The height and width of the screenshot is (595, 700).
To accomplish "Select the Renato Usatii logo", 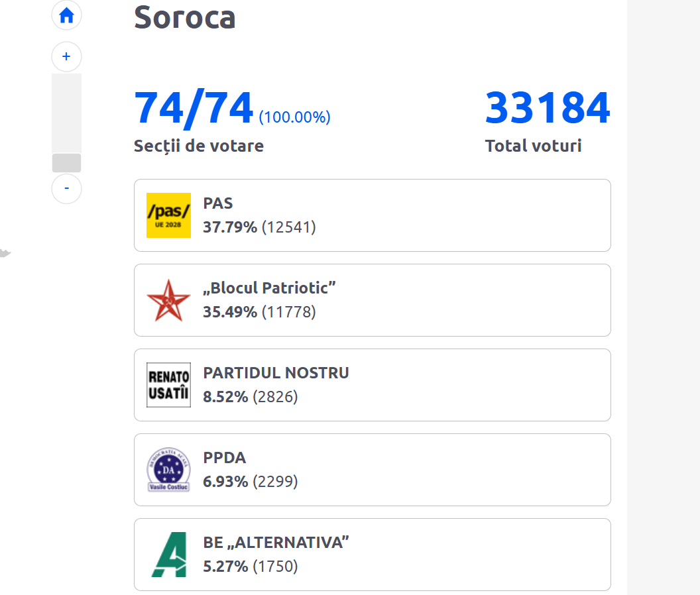I will click(x=168, y=385).
